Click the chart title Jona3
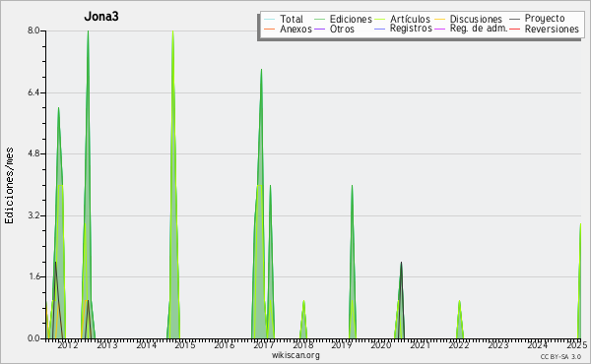The height and width of the screenshot is (364, 591). [x=101, y=16]
